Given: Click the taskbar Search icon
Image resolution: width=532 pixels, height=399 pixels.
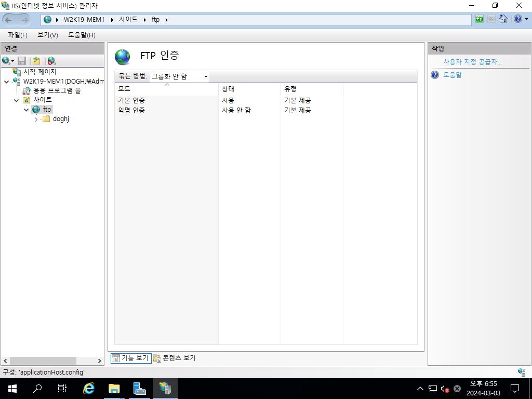Looking at the screenshot, I should point(37,389).
